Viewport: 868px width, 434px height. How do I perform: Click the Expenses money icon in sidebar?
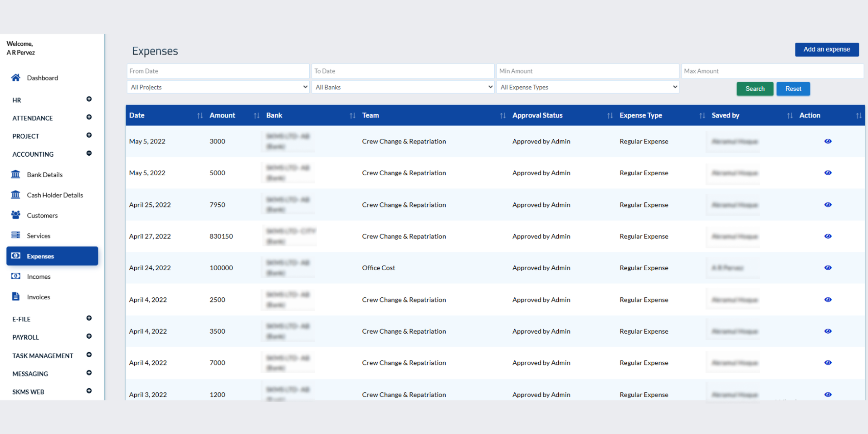[x=16, y=256]
